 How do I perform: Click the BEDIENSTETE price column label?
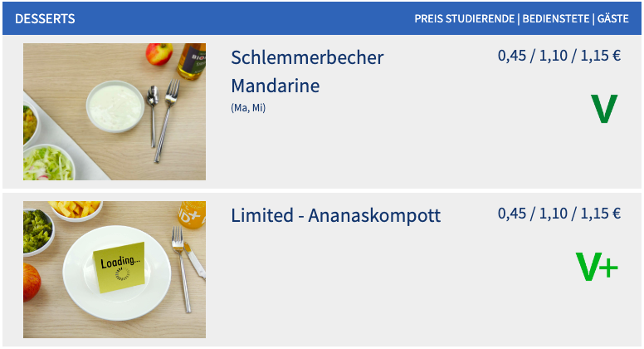point(556,19)
